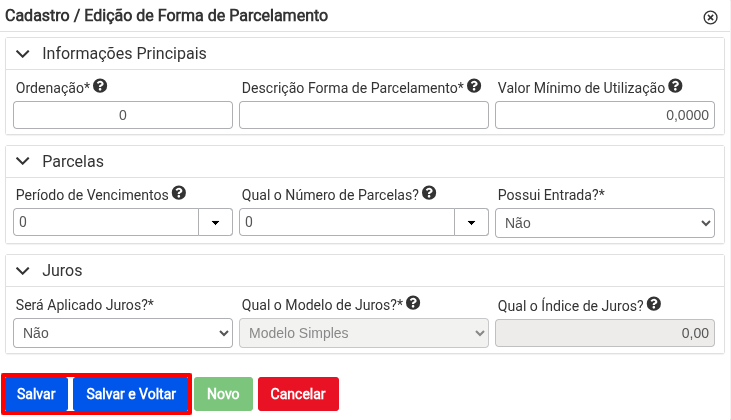
Task: Open help icon for Qual o Modelo de Juros
Action: 413,303
